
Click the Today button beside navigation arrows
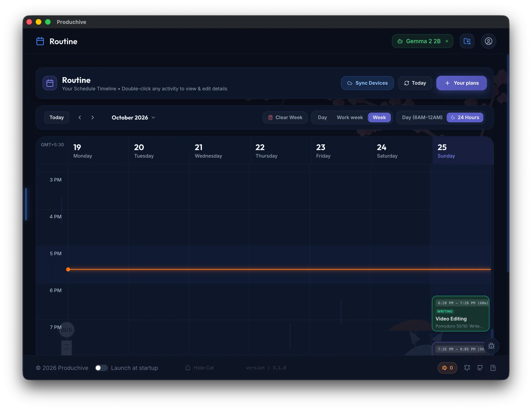pyautogui.click(x=57, y=117)
